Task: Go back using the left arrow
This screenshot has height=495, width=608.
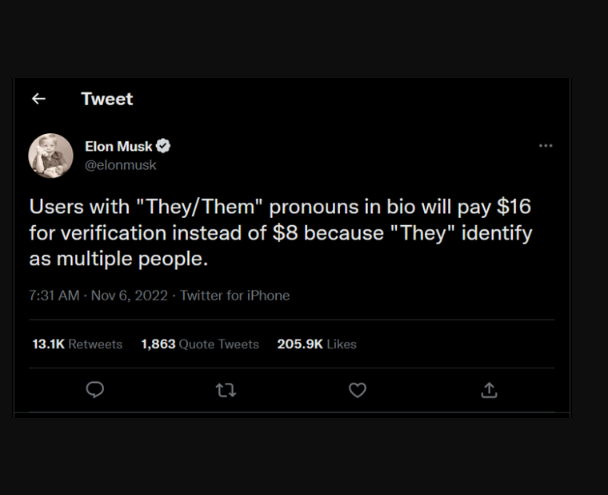Action: pos(38,98)
